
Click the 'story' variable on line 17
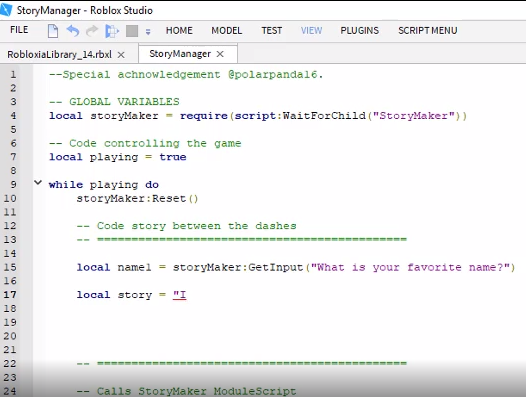pyautogui.click(x=135, y=295)
